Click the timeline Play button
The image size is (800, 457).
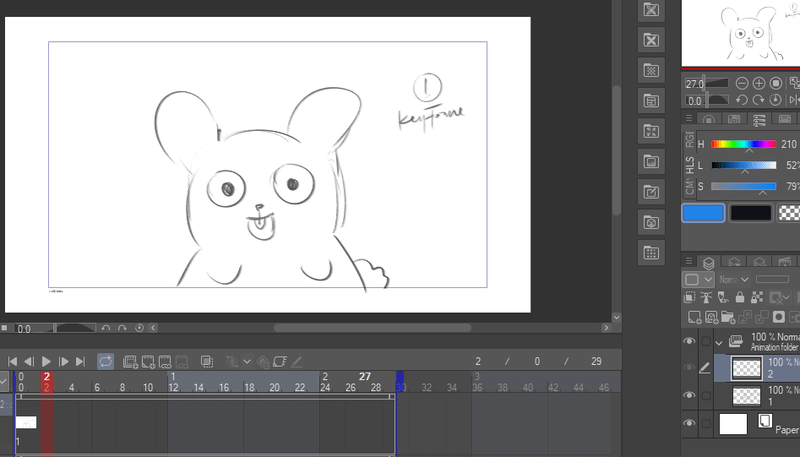click(x=46, y=361)
